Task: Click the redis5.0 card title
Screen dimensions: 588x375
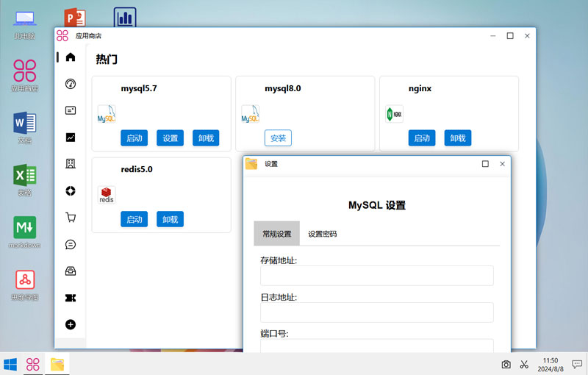Action: point(137,169)
